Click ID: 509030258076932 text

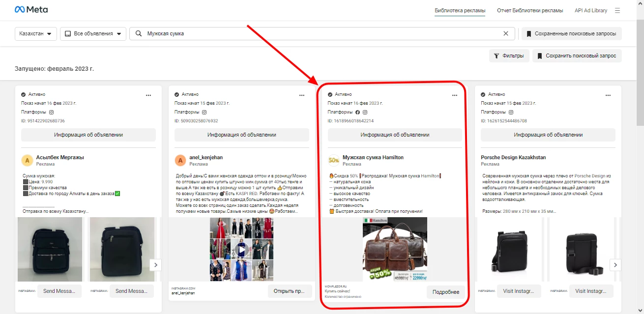tap(196, 121)
